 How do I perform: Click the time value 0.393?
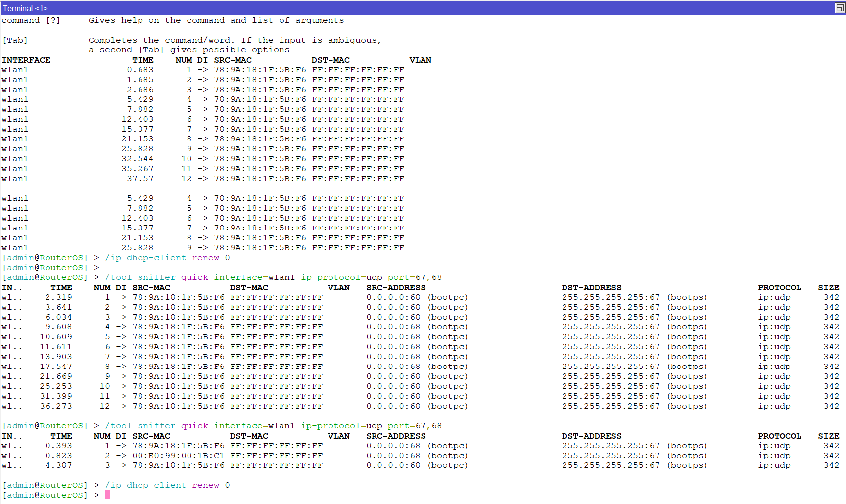pos(58,446)
